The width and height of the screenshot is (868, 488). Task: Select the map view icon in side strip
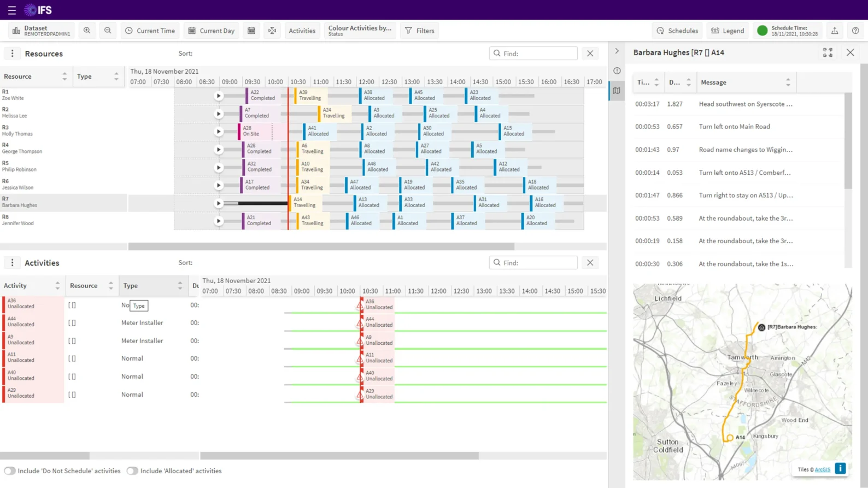click(617, 91)
